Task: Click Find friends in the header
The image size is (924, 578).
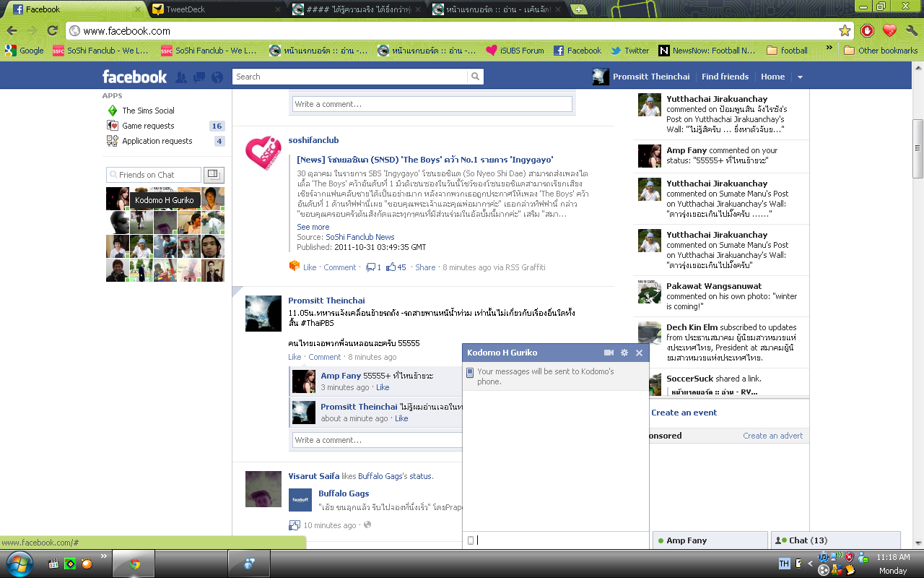Action: (x=725, y=77)
